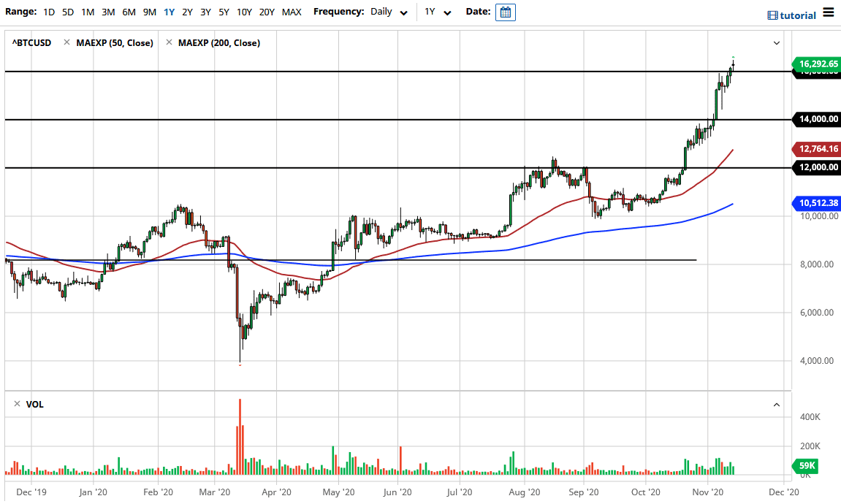Collapse the VOL panel using its chevron
Image resolution: width=841 pixels, height=504 pixels.
click(776, 404)
